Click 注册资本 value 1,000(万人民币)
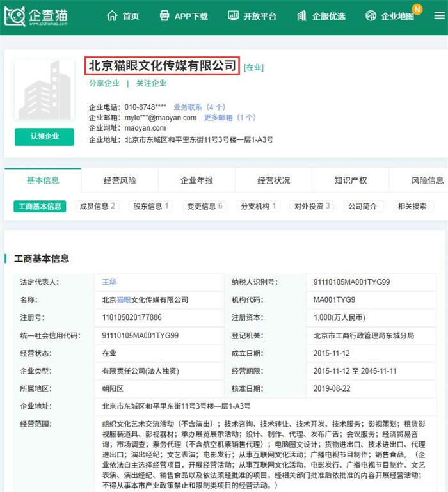Viewport: 448px width, 492px height. tap(339, 317)
